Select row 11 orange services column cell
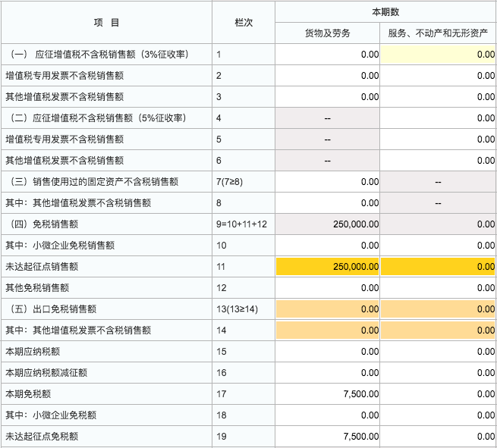 pos(438,267)
